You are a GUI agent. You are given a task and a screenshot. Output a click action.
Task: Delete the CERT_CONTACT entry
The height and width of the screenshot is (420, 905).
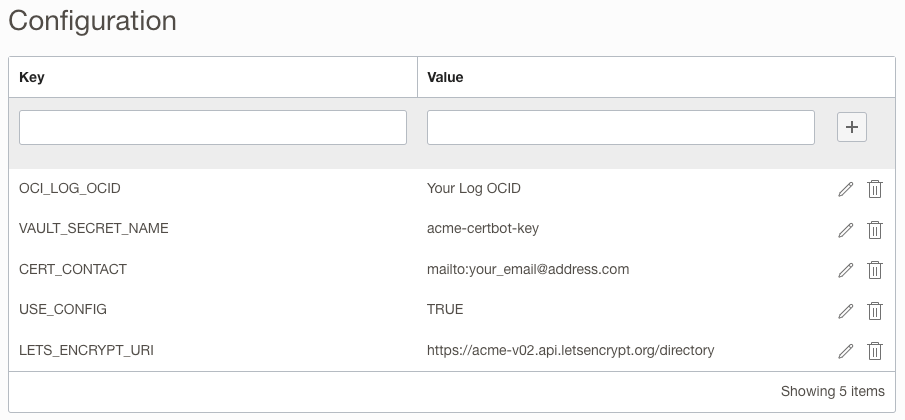click(x=874, y=270)
